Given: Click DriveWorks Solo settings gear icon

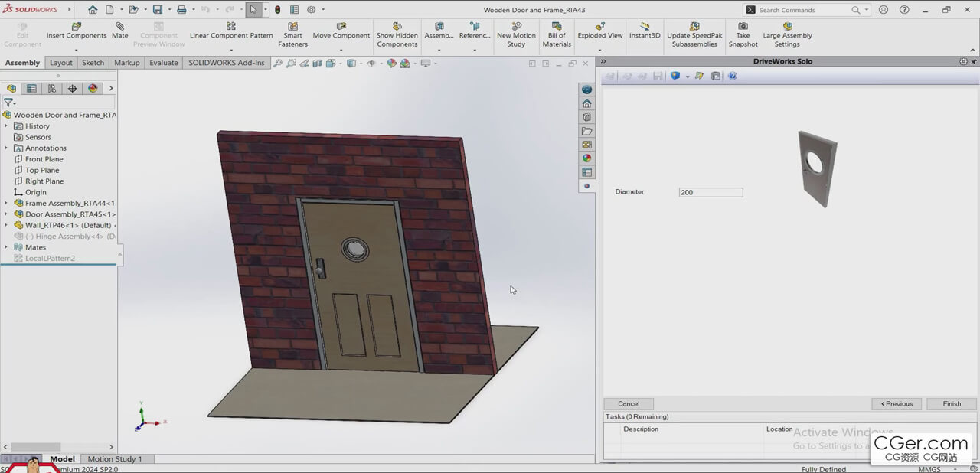Looking at the screenshot, I should coord(963,61).
